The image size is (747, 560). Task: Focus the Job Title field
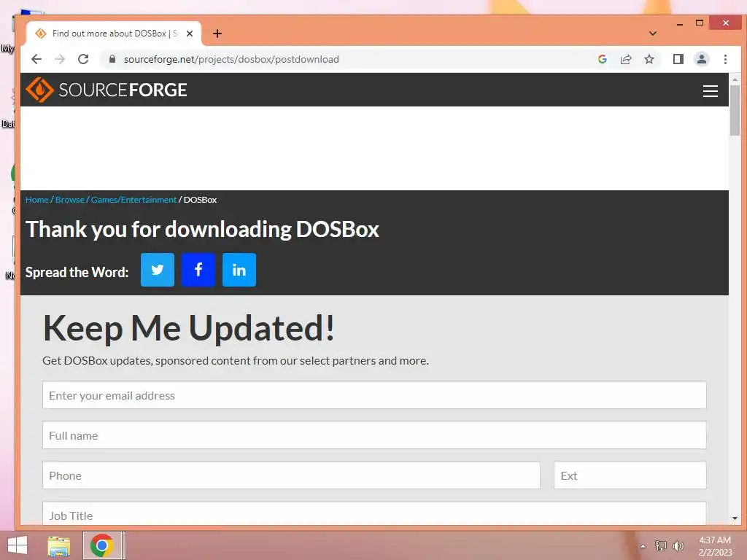pos(374,513)
